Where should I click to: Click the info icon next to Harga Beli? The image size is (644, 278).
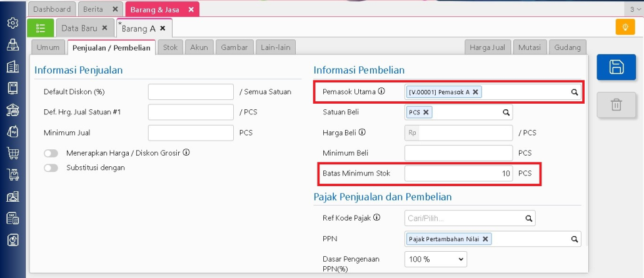tap(363, 132)
